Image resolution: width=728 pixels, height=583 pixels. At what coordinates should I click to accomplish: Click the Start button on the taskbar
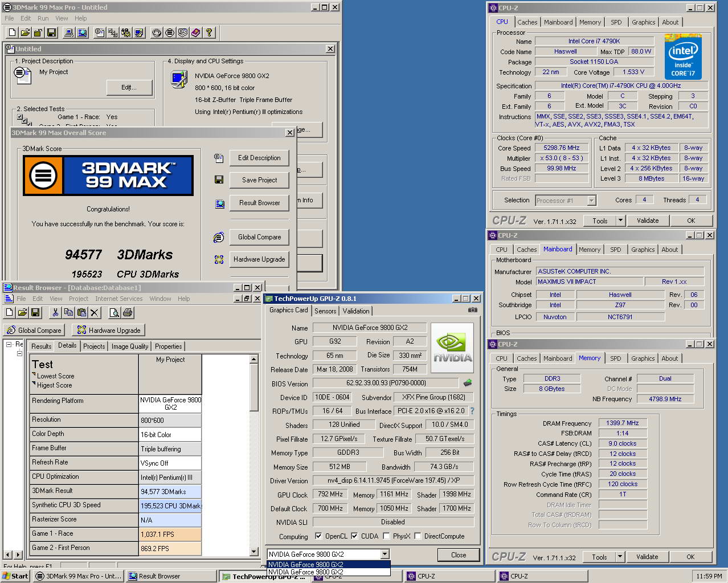point(16,576)
